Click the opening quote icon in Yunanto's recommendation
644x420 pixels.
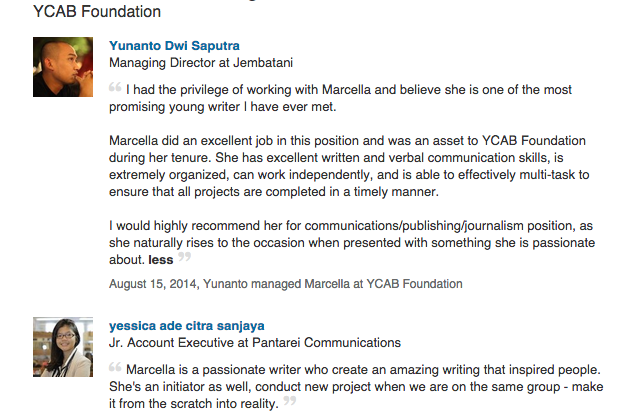coord(115,87)
